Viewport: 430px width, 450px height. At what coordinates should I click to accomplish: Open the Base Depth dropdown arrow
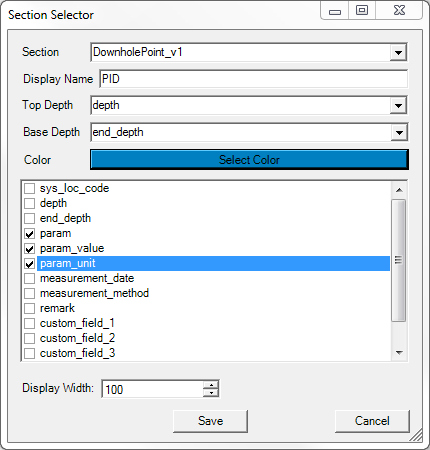[398, 133]
